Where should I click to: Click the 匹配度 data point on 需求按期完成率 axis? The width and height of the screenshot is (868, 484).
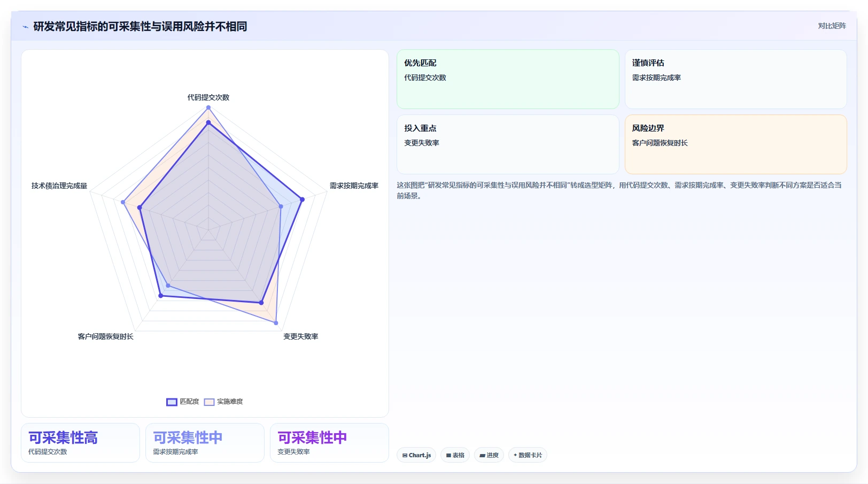point(302,199)
